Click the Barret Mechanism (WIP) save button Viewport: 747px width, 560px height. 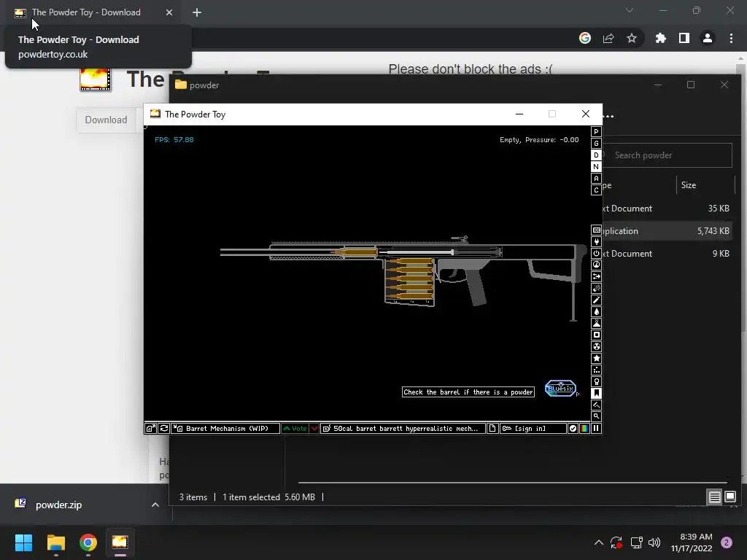click(x=225, y=428)
